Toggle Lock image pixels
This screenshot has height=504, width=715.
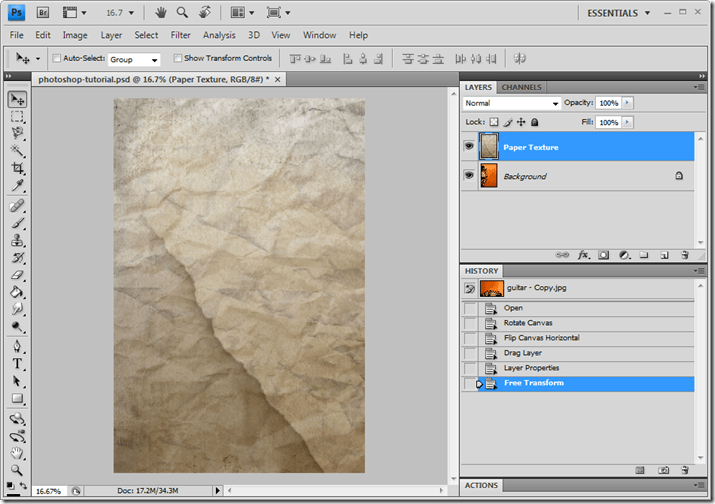click(x=508, y=122)
